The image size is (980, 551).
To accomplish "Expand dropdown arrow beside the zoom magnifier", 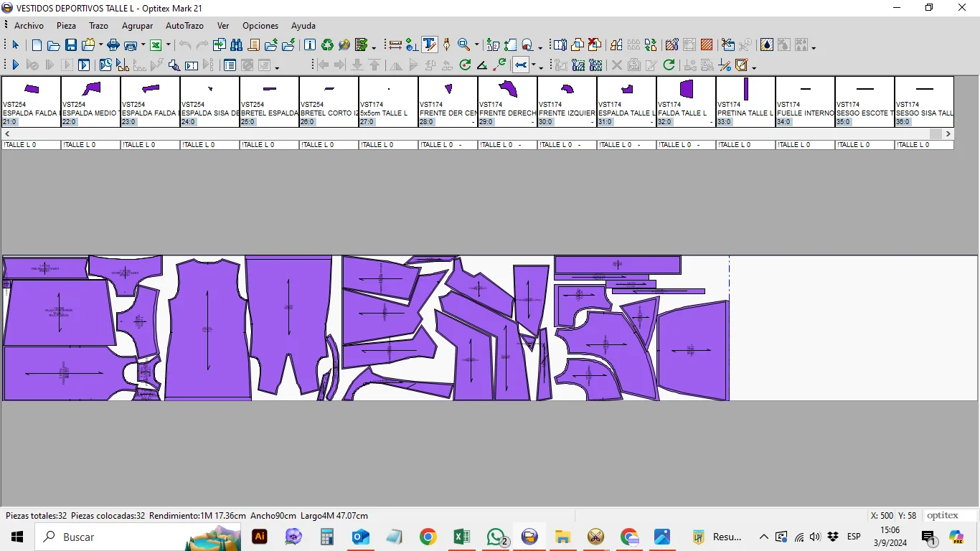I will click(x=476, y=45).
